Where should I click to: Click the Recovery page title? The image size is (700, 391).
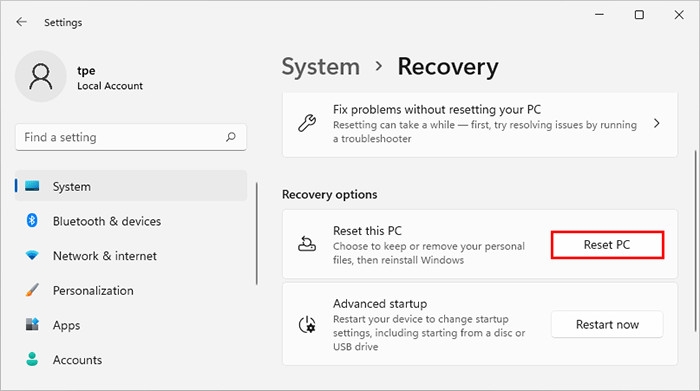click(x=448, y=67)
